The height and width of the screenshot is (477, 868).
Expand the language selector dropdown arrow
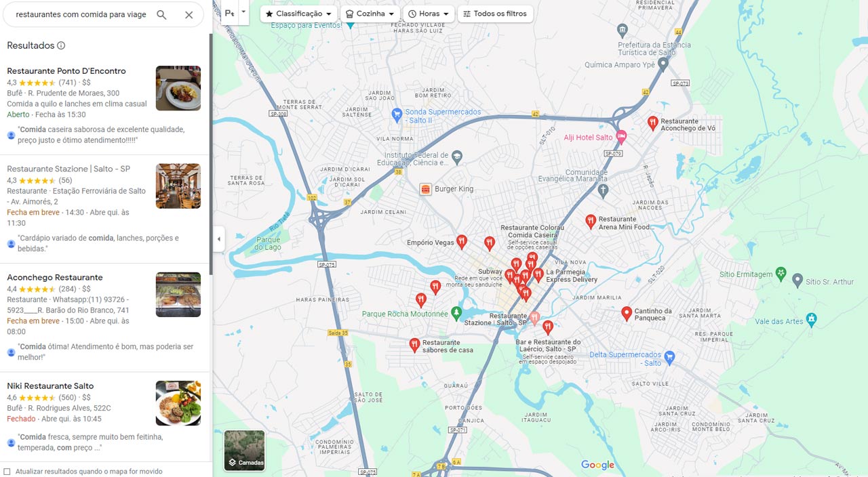[243, 12]
